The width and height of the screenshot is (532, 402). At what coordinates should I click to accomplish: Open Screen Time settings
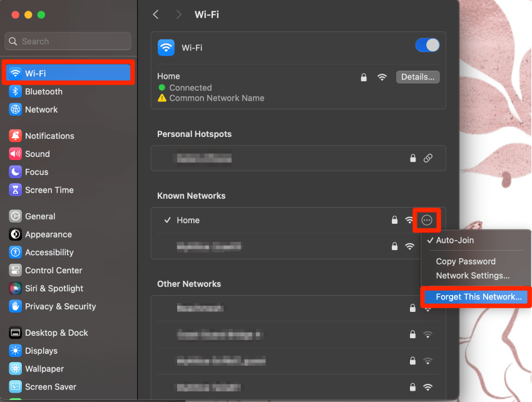tap(49, 190)
